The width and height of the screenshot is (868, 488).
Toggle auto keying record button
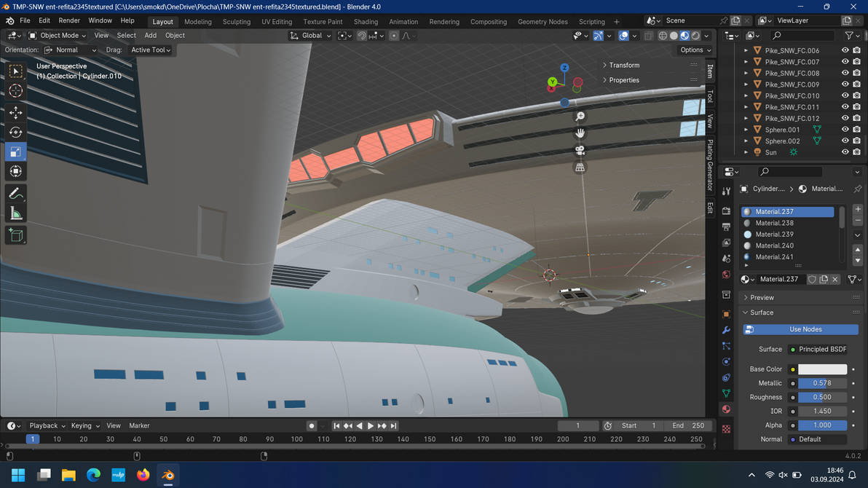312,426
